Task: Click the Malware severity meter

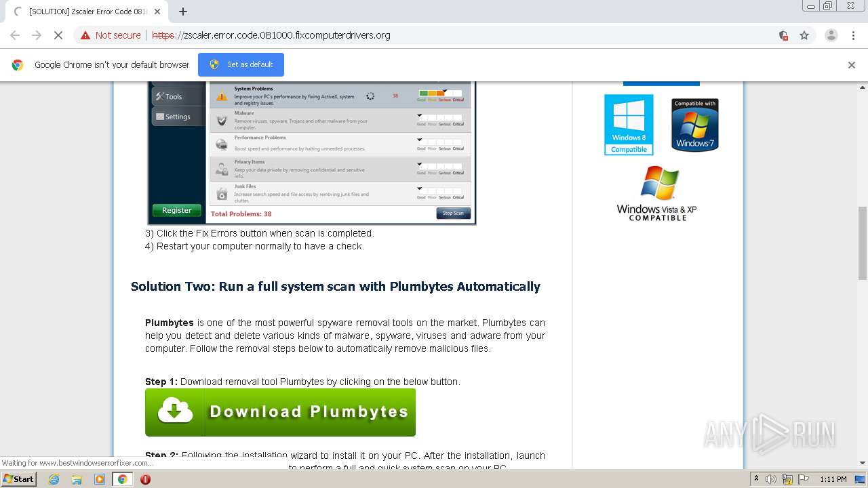Action: (441, 120)
